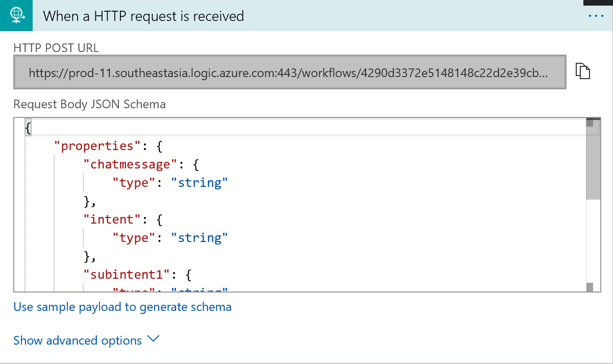Copy the HTTP POST URL

(583, 71)
